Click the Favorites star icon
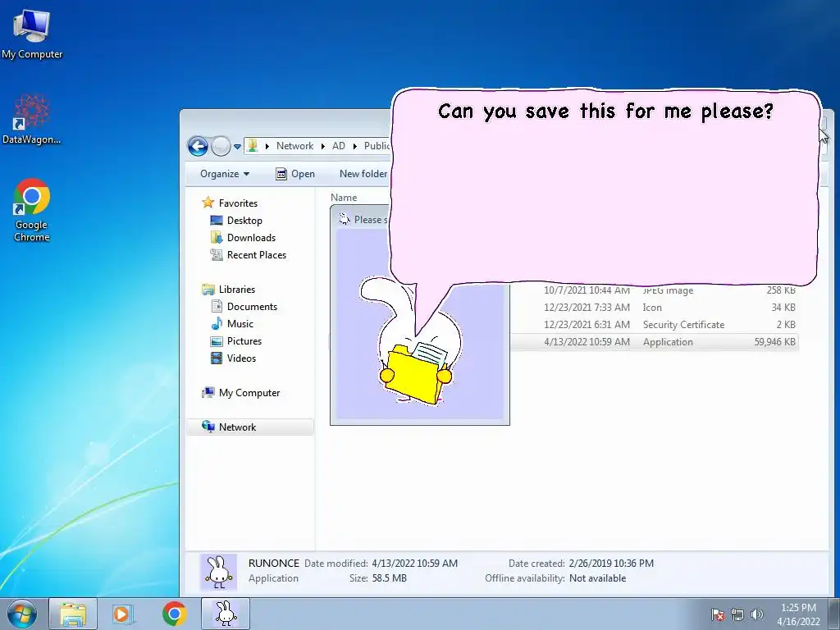The height and width of the screenshot is (630, 840). (208, 203)
